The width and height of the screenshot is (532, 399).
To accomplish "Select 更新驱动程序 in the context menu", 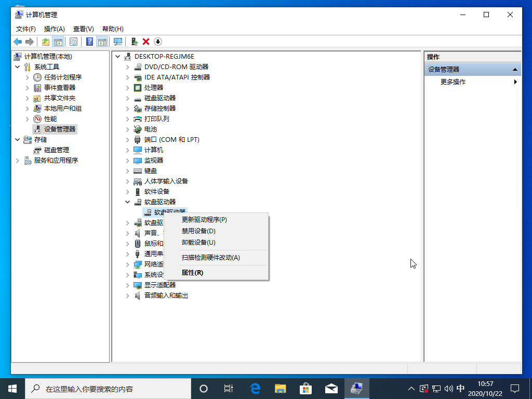I will [205, 219].
